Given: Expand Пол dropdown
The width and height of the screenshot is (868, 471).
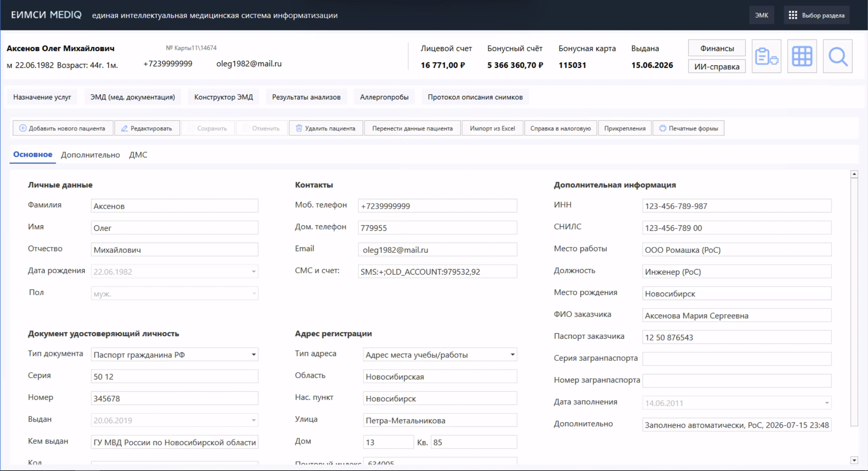Looking at the screenshot, I should coord(254,294).
